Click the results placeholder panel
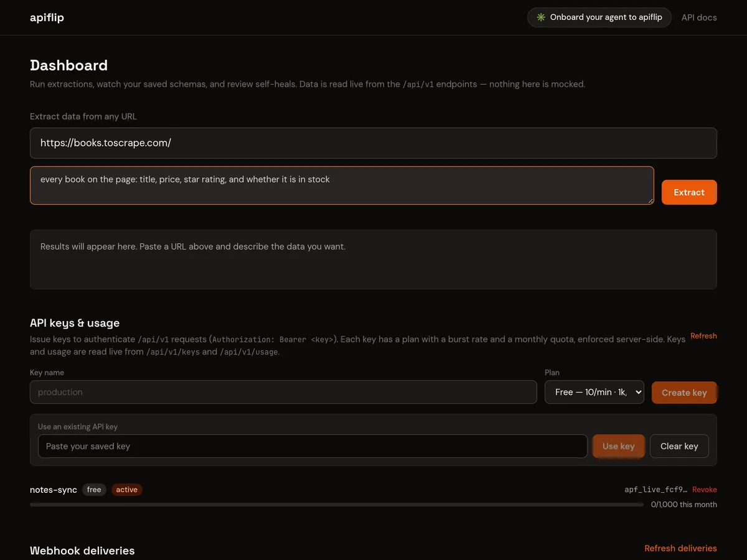This screenshot has height=560, width=747. click(x=374, y=259)
